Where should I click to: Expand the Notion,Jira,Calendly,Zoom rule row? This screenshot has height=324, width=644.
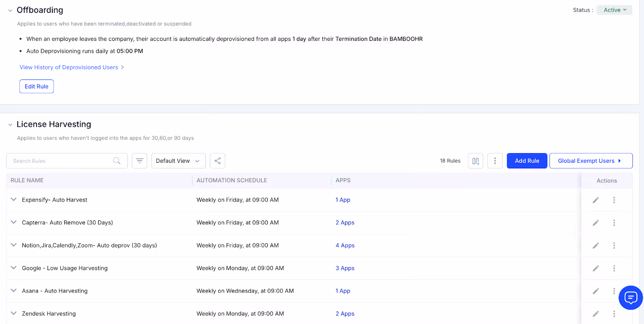(x=14, y=245)
